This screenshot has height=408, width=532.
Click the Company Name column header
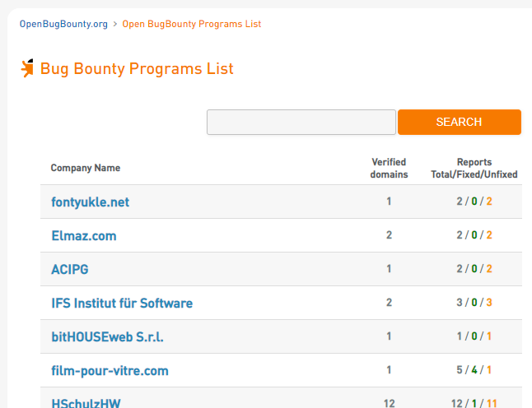tap(86, 168)
